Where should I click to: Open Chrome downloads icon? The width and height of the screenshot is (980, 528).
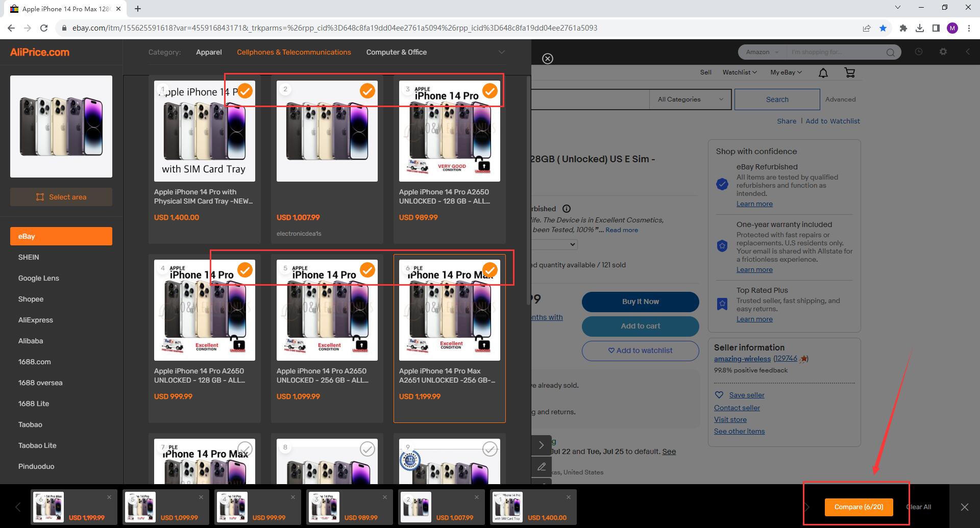tap(920, 28)
